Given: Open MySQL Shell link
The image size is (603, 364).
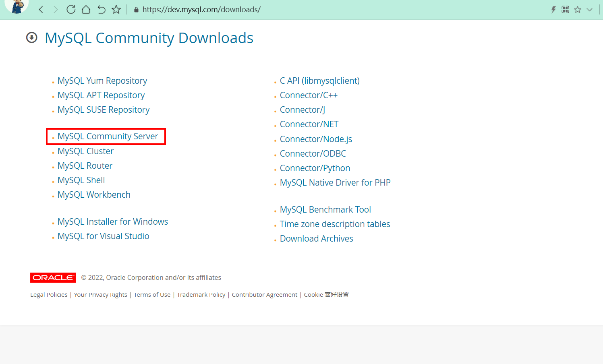Looking at the screenshot, I should tap(81, 180).
